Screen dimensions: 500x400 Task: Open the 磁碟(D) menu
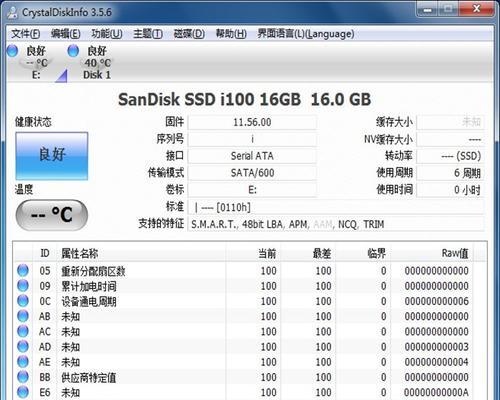(189, 34)
